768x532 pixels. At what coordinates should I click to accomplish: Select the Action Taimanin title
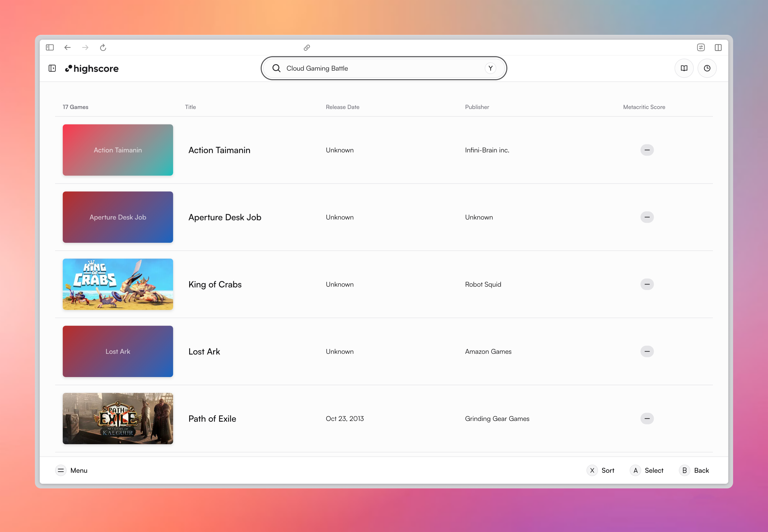click(x=219, y=150)
